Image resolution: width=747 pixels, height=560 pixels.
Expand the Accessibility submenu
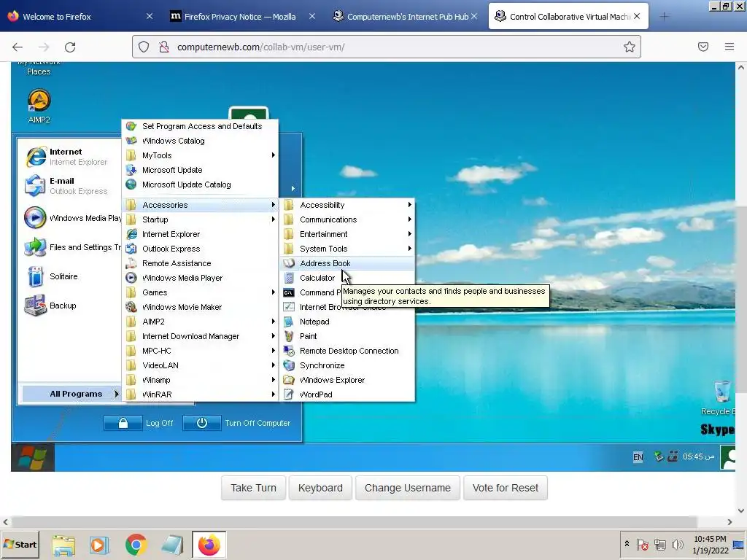(x=347, y=205)
